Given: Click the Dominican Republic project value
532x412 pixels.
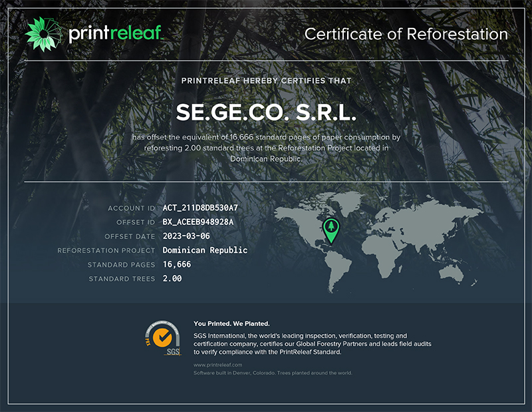Looking at the screenshot, I should 205,250.
